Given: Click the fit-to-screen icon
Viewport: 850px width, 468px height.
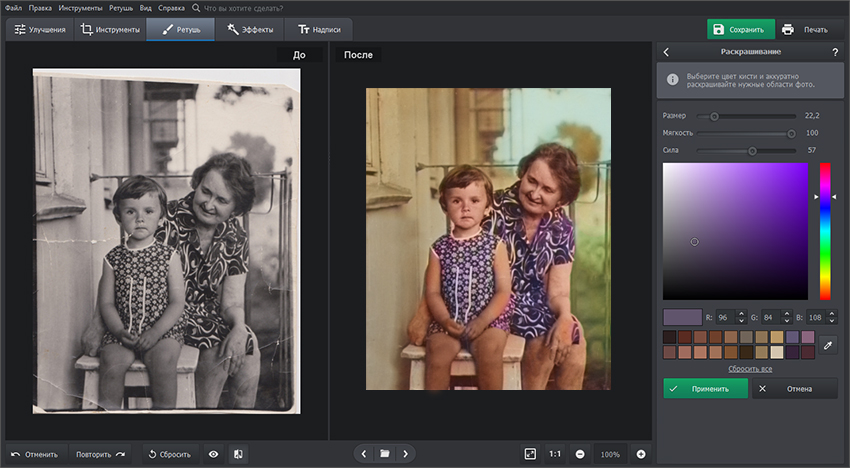Looking at the screenshot, I should pos(529,453).
